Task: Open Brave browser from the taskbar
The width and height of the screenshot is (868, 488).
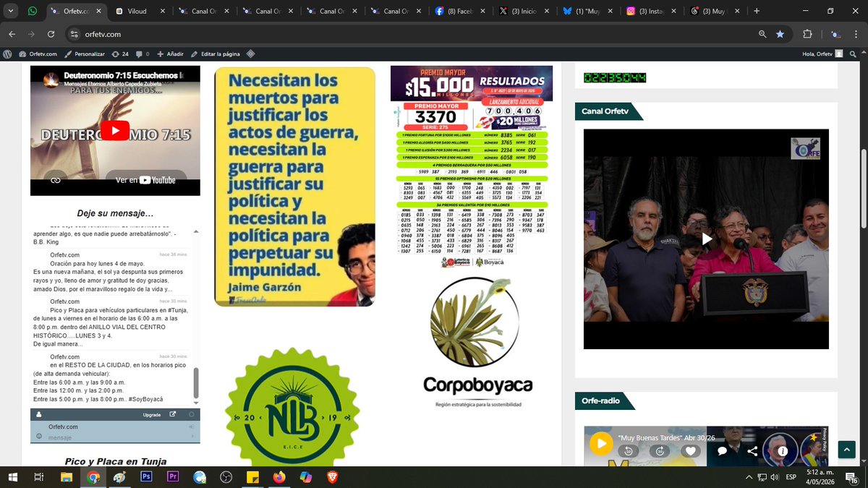Action: (x=332, y=477)
